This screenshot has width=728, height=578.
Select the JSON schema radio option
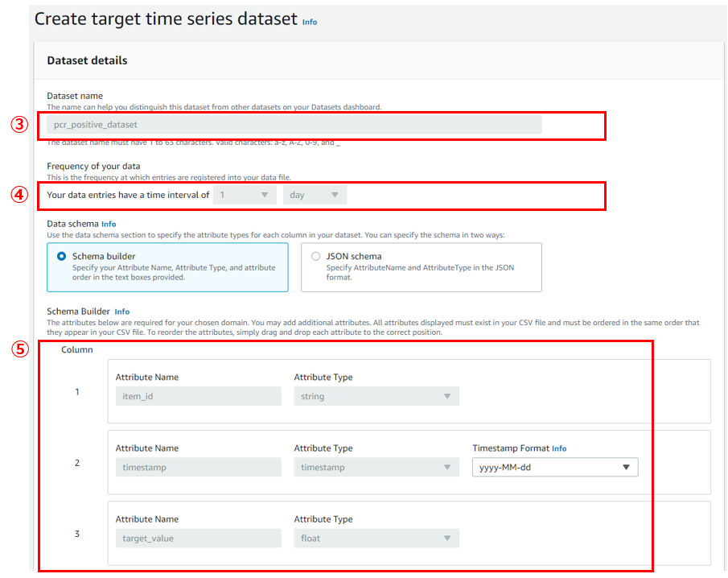(x=315, y=256)
